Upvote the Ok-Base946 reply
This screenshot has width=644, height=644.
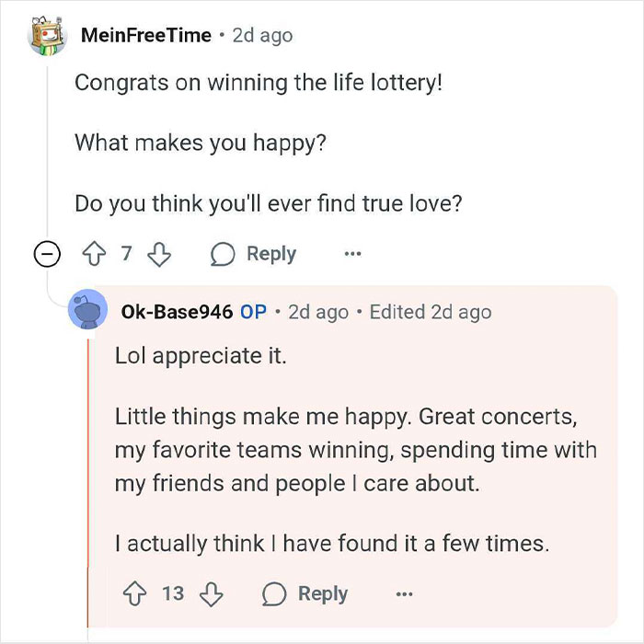138,593
